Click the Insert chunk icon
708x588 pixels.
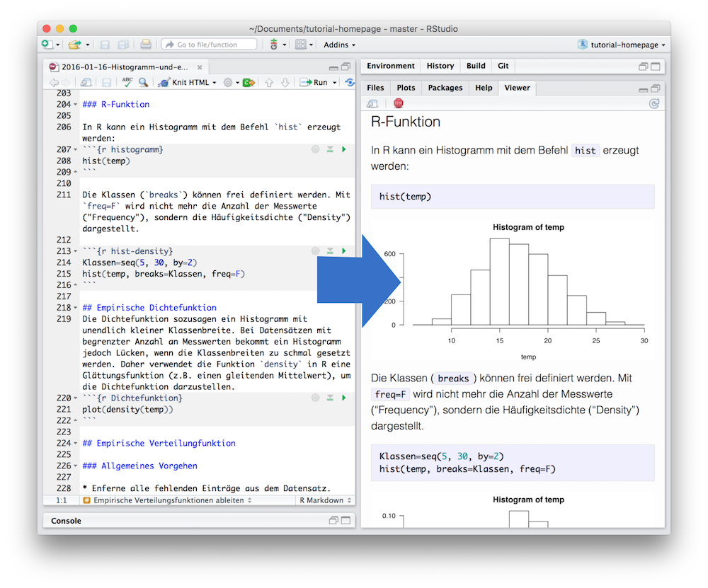249,82
